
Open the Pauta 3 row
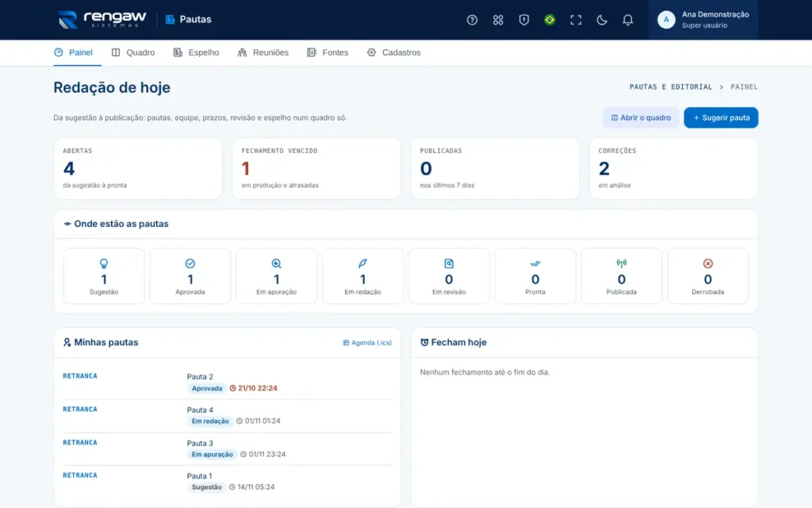228,449
